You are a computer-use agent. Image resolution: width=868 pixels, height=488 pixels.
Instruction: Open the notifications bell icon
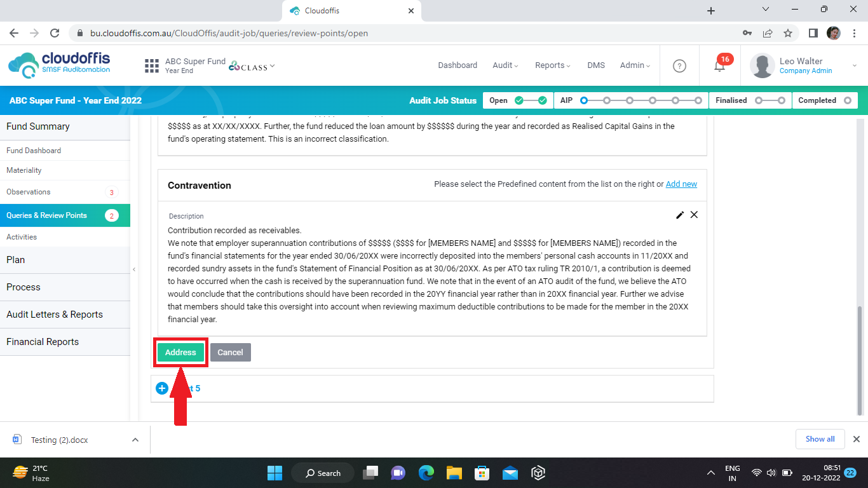tap(719, 66)
